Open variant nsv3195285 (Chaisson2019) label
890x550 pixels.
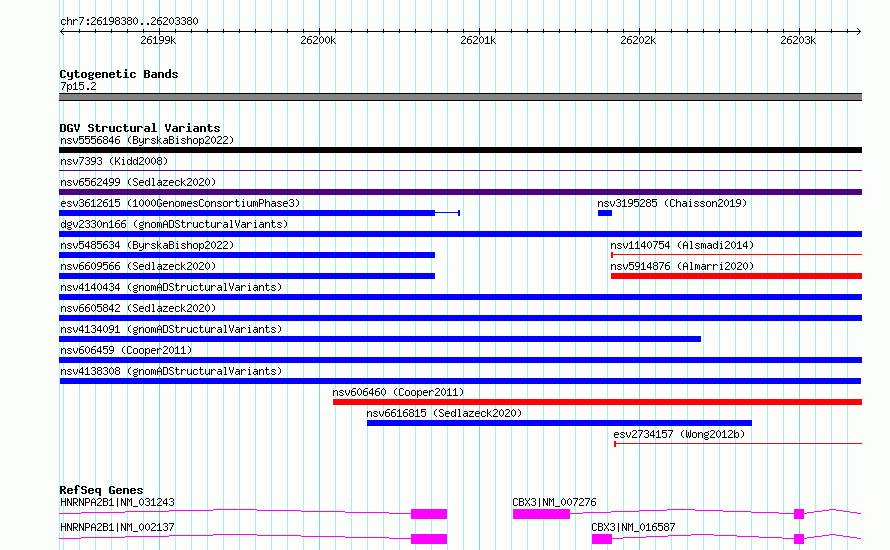click(672, 203)
